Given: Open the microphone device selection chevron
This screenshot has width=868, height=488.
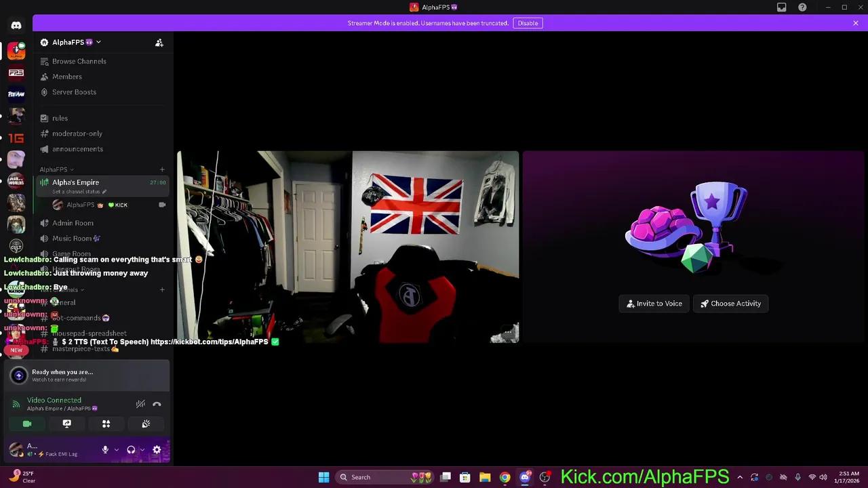Looking at the screenshot, I should tap(117, 449).
